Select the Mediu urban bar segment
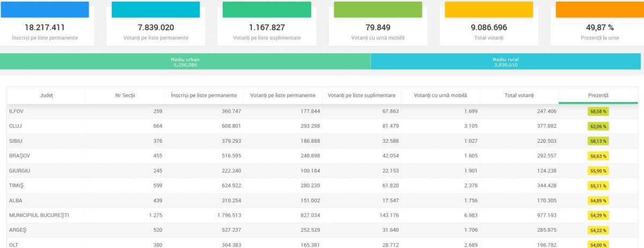 [x=185, y=61]
